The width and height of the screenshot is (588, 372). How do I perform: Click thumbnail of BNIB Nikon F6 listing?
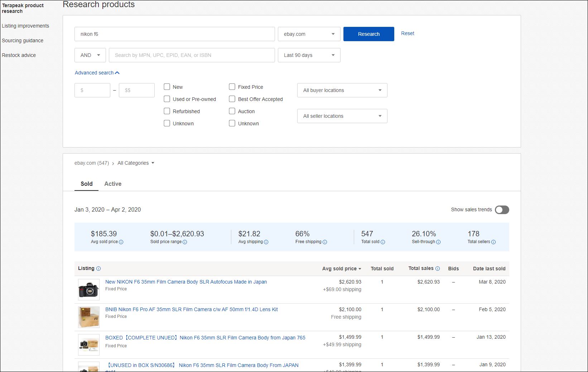tap(89, 317)
